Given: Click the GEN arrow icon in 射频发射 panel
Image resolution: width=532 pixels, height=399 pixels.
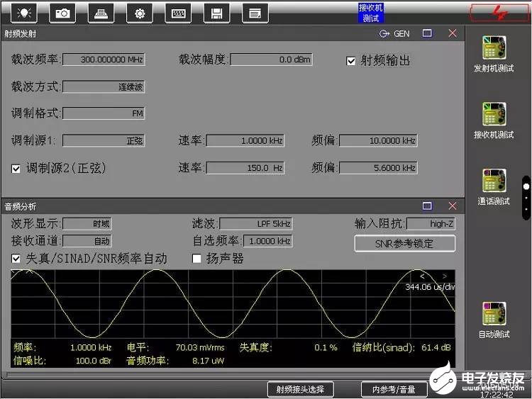Looking at the screenshot, I should pos(384,33).
